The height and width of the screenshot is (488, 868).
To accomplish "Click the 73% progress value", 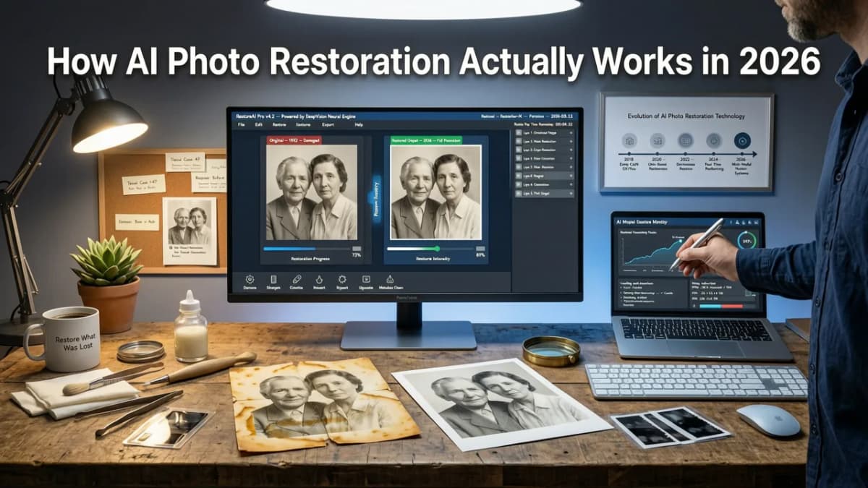I will tap(357, 255).
